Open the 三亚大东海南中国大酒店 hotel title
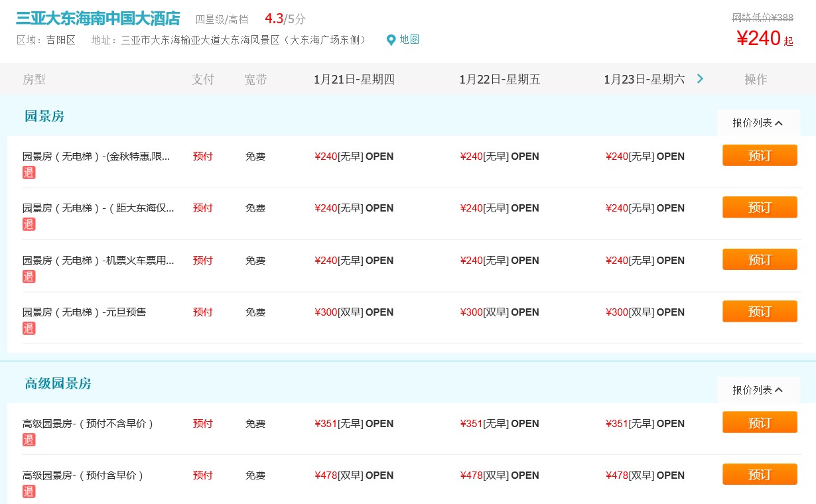816x504 pixels. click(x=98, y=19)
